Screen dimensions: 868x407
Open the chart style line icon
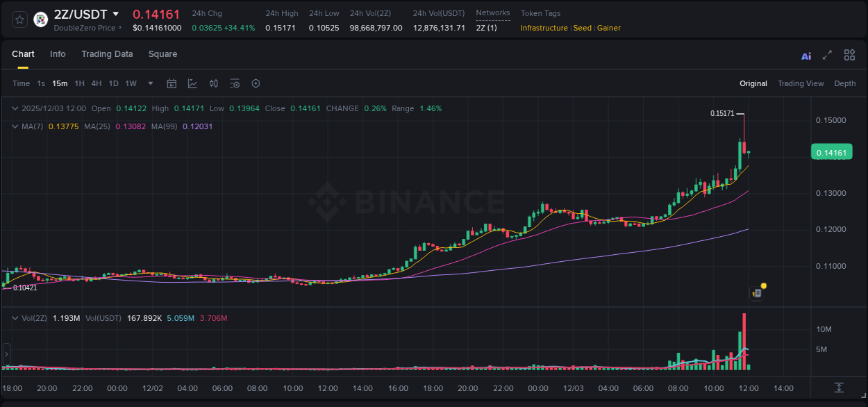(192, 83)
